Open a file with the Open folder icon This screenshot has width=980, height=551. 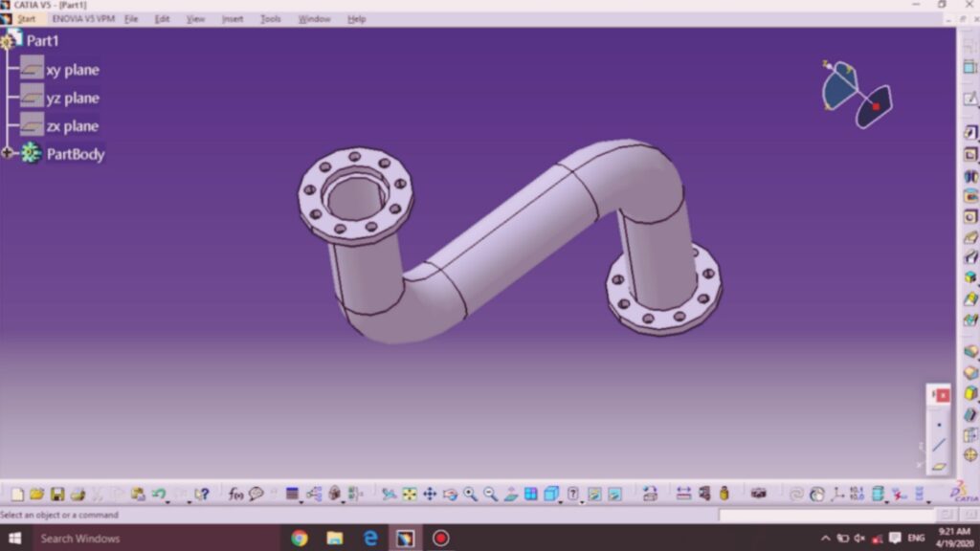click(x=36, y=495)
